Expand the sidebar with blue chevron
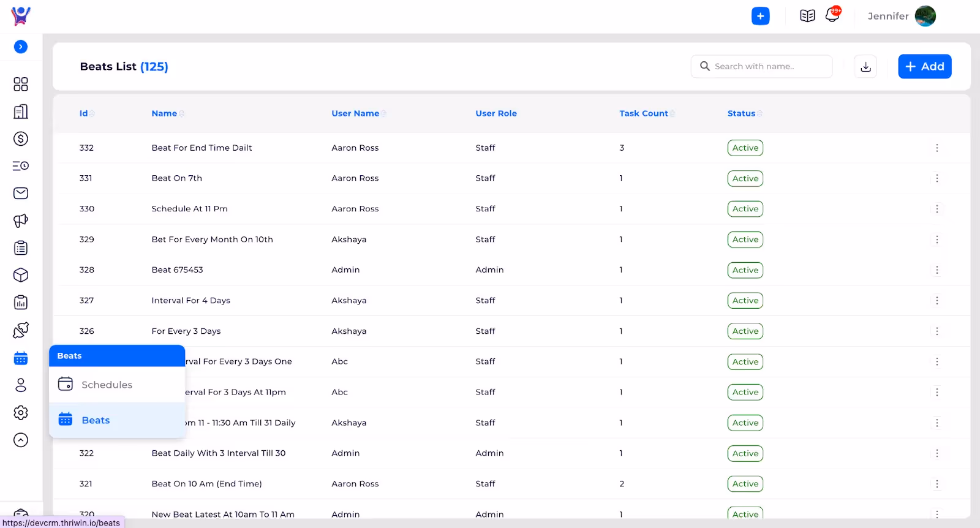This screenshot has height=528, width=980. pos(21,47)
